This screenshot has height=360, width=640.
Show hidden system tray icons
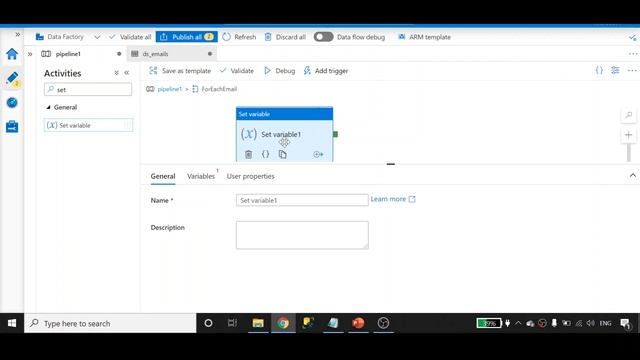coord(518,323)
